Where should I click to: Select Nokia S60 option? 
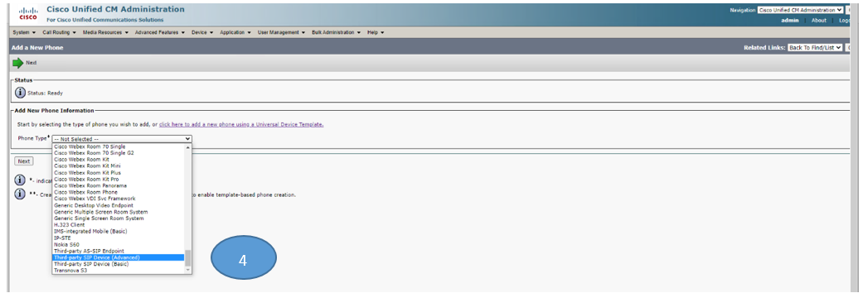pyautogui.click(x=118, y=244)
